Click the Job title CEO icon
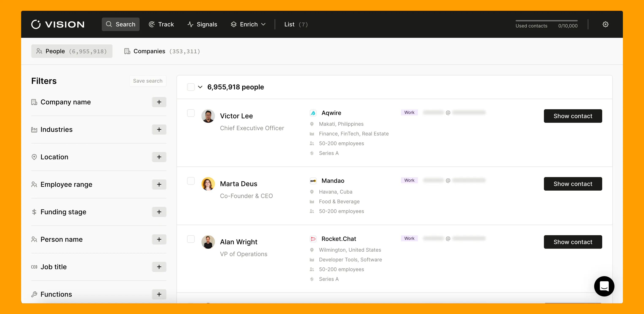The image size is (644, 314). (x=34, y=267)
